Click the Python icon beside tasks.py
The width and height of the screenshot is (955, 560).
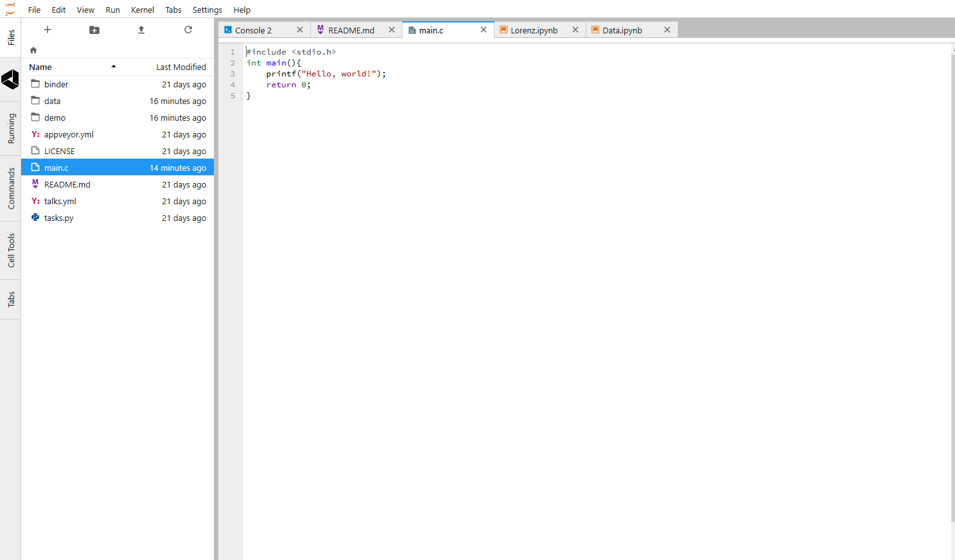pos(36,218)
